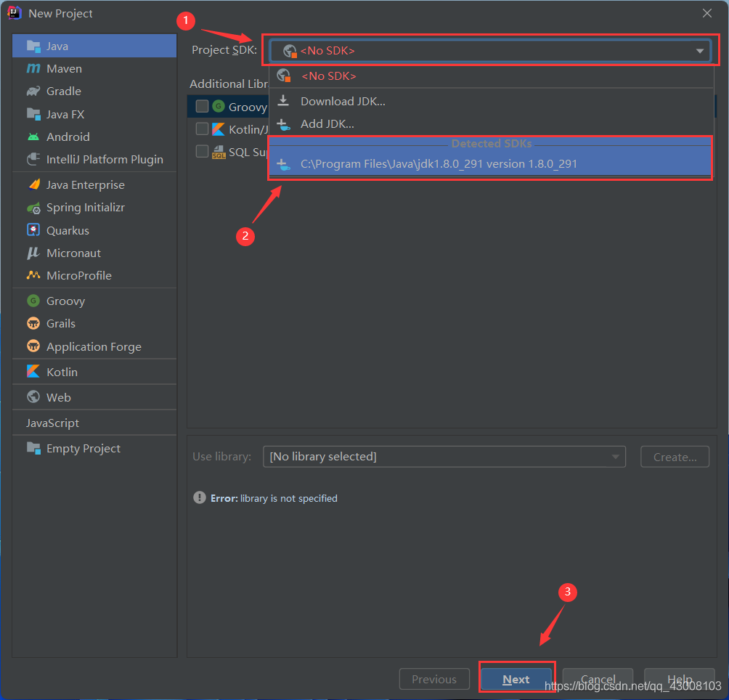Click the Add JDK plus icon
The height and width of the screenshot is (700, 729).
click(x=283, y=124)
